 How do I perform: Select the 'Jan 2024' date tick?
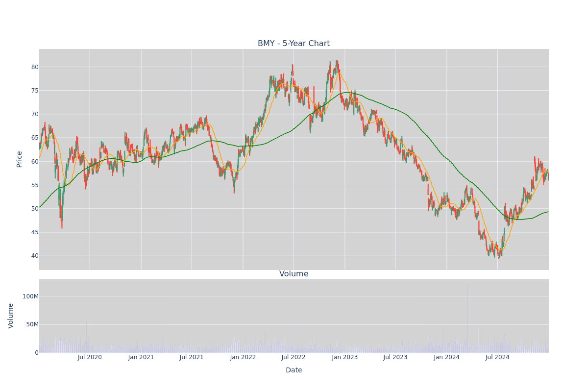pos(447,357)
